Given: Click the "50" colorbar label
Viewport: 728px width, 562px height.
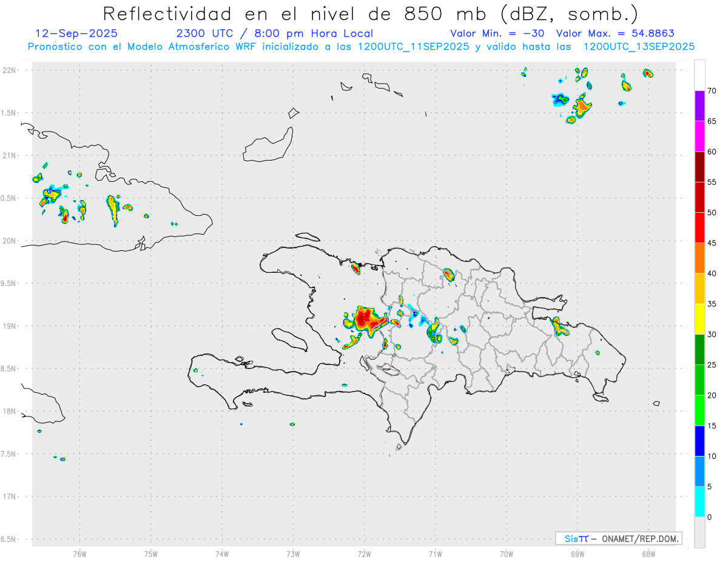Looking at the screenshot, I should [712, 213].
